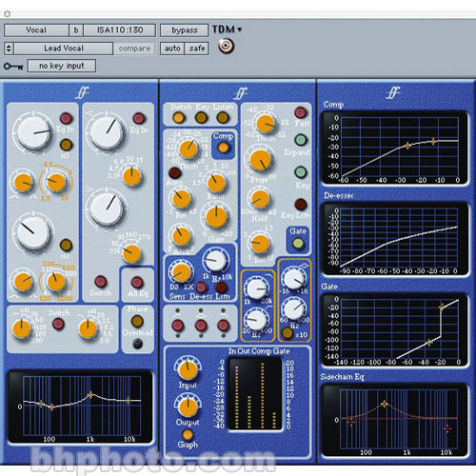Image resolution: width=476 pixels, height=476 pixels.
Task: Toggle the Phase button
Action: (137, 321)
